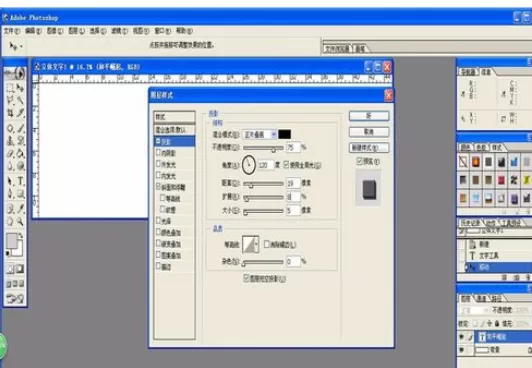Open Move tool preset picker in options bar
532x368 pixels.
tap(16, 46)
